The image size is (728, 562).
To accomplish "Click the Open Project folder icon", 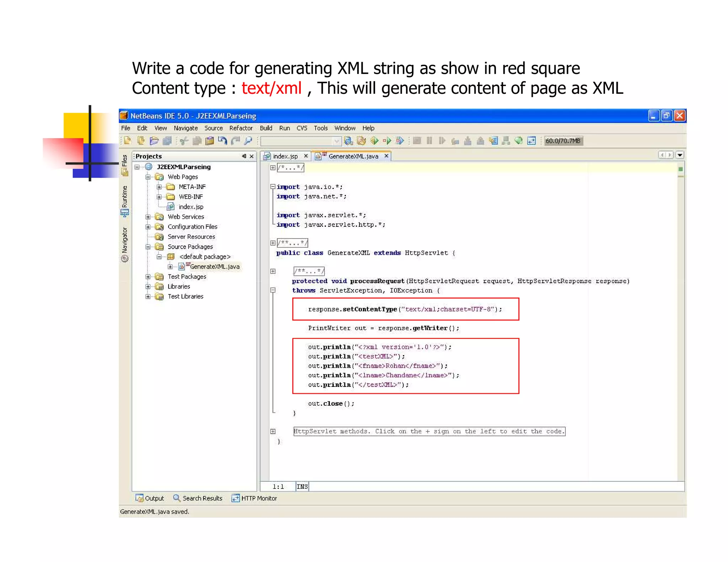I will coord(154,141).
